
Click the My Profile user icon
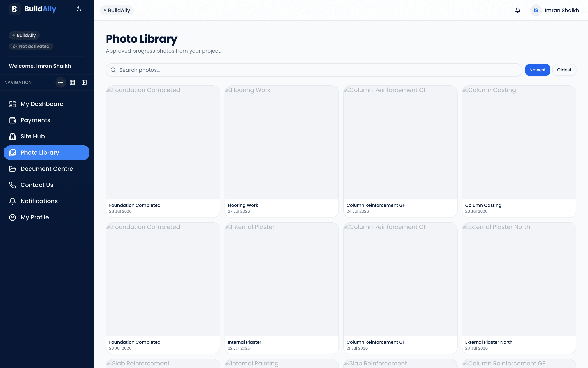[x=12, y=217]
